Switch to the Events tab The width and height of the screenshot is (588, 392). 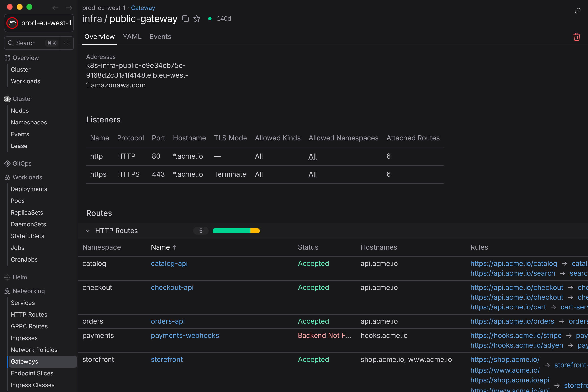point(160,37)
